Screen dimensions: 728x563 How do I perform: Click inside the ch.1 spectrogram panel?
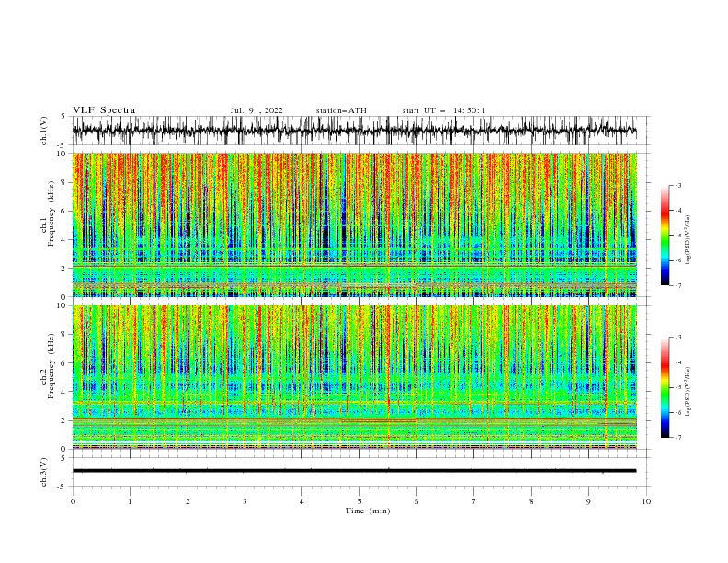[x=354, y=224]
